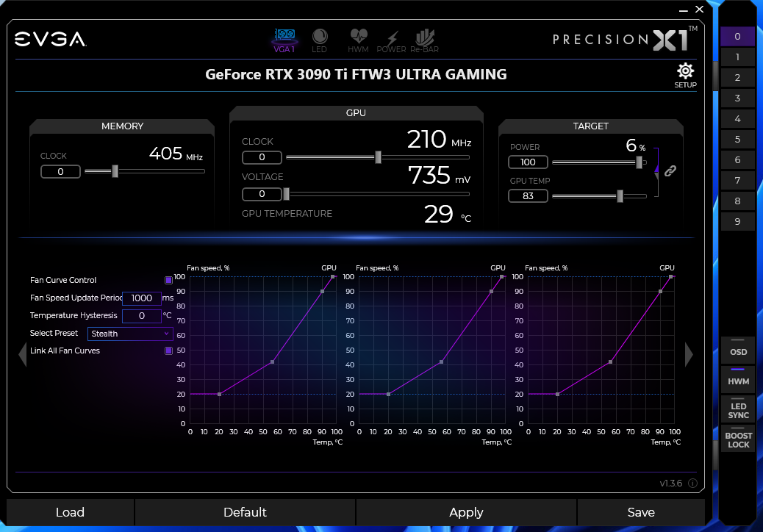Select profile slot 4

tap(737, 118)
